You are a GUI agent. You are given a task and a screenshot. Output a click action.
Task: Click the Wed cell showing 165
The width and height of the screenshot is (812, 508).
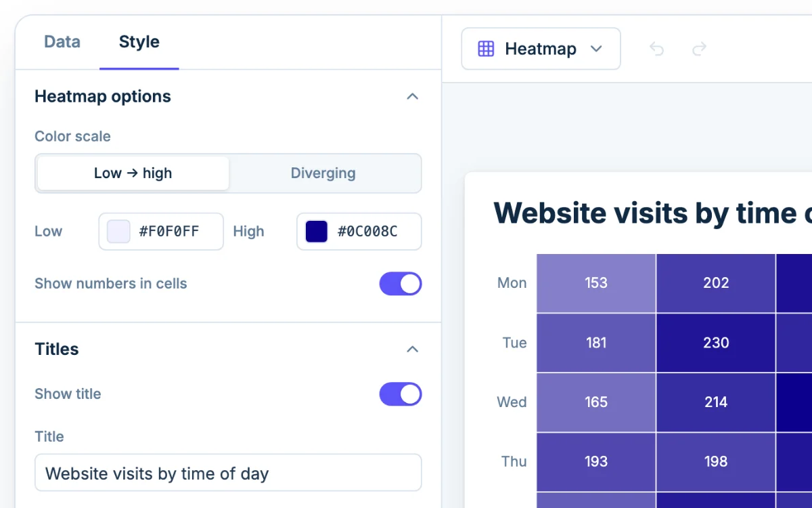point(596,402)
